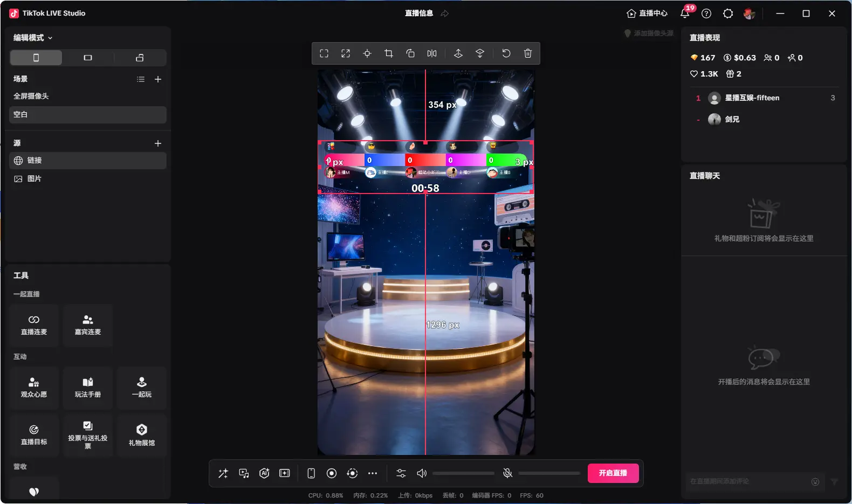Select the crop tool in canvas toolbar
Viewport: 852px width, 504px height.
(388, 53)
